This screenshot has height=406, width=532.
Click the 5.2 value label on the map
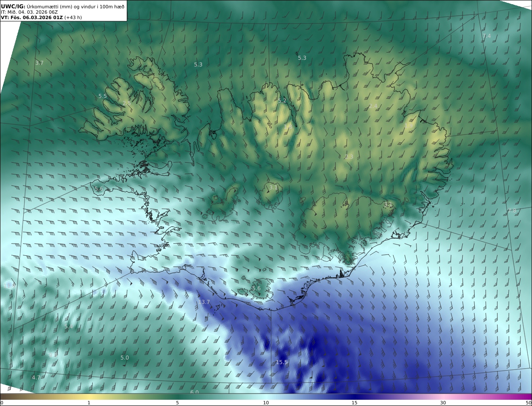click(x=282, y=101)
